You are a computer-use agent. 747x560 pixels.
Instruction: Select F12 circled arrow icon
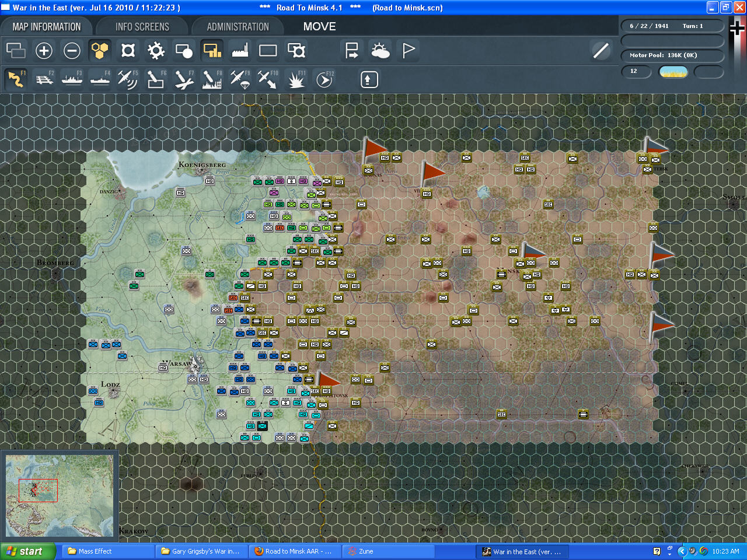point(324,79)
